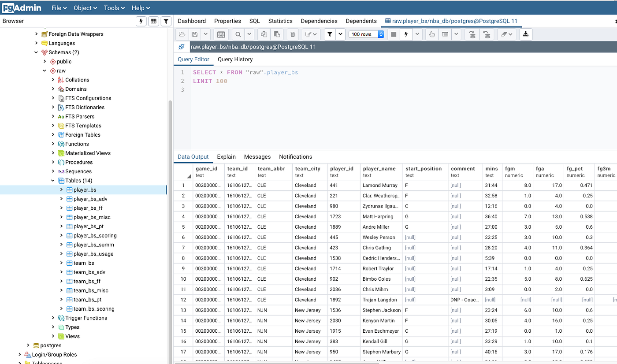The height and width of the screenshot is (364, 617).
Task: Click the View Data grid icon in Browser
Action: pos(153,21)
